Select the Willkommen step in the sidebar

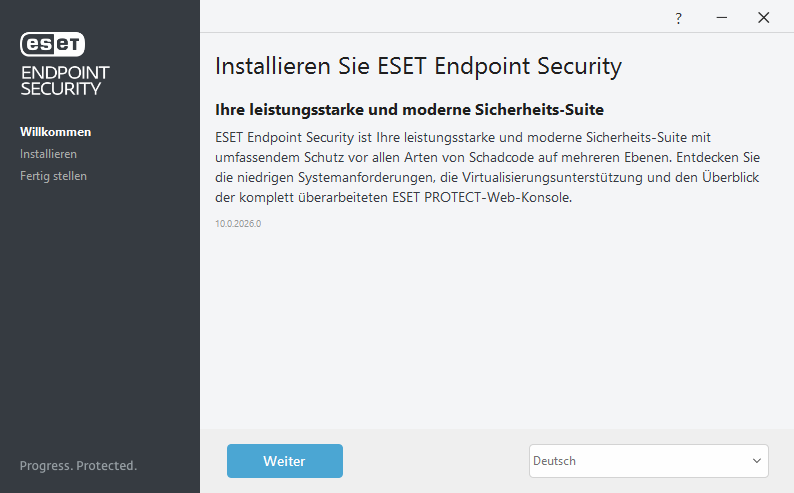pos(56,132)
